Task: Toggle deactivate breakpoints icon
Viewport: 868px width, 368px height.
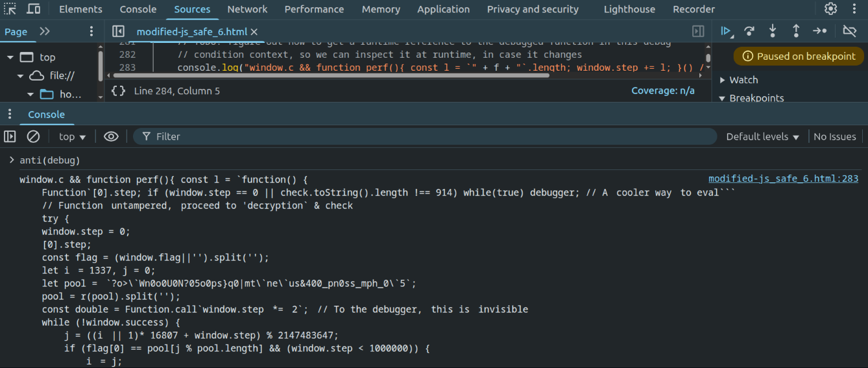Action: [x=849, y=31]
